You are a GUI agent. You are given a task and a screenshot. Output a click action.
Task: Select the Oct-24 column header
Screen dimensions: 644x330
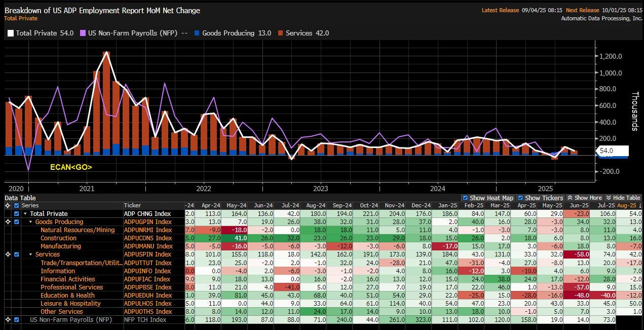[365, 205]
